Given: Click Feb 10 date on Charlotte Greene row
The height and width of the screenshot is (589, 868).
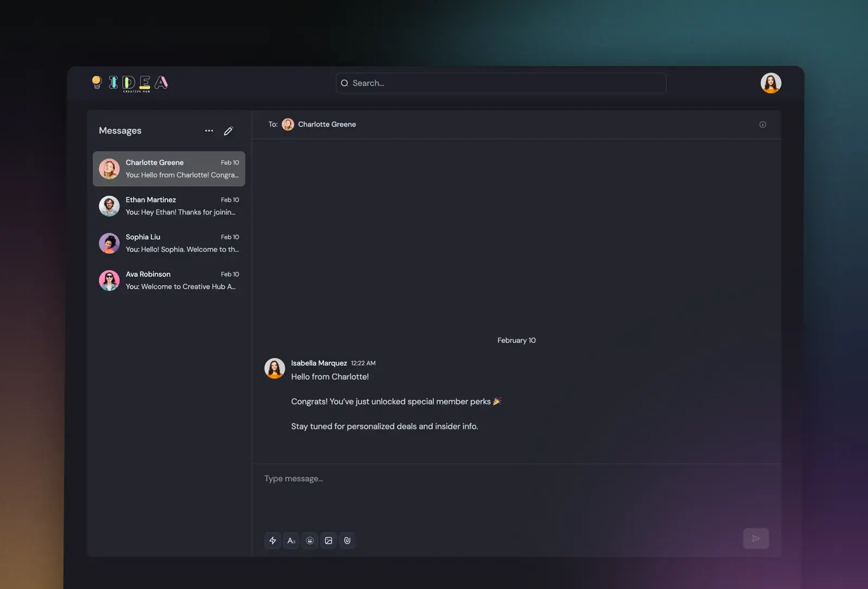Looking at the screenshot, I should tap(230, 163).
